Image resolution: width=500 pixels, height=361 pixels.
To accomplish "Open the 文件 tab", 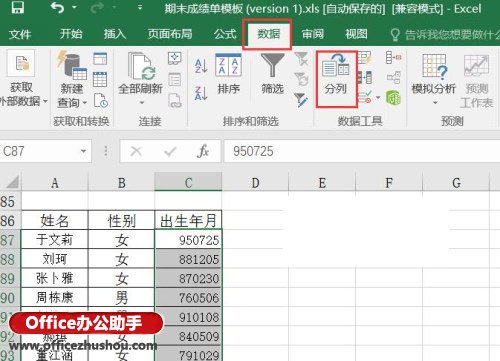I will [x=20, y=34].
